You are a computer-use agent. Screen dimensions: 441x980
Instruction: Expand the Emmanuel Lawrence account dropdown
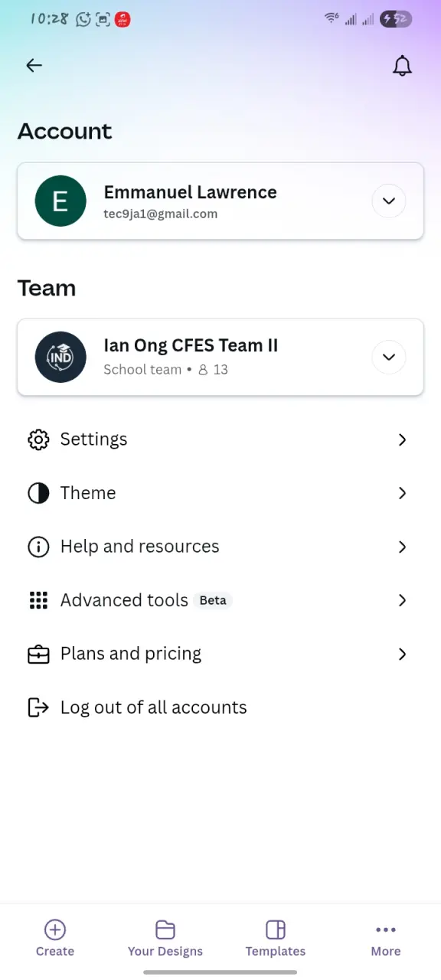[388, 201]
